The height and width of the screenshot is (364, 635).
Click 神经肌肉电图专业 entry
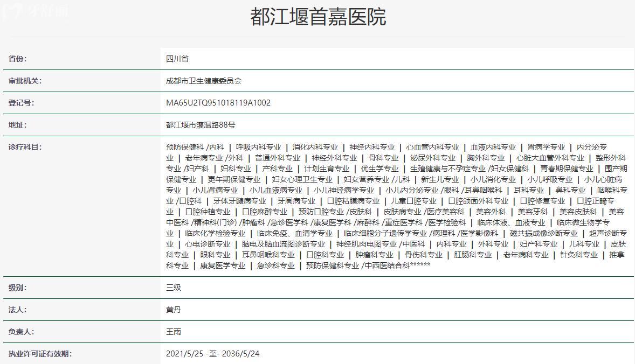coord(366,244)
